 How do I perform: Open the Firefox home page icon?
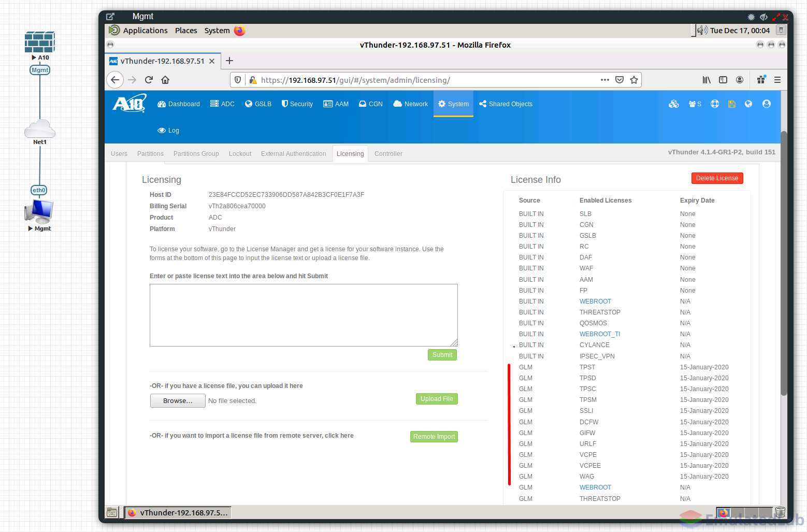click(x=165, y=80)
